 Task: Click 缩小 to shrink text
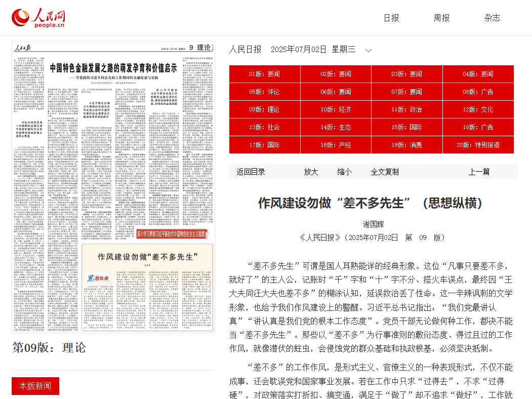(344, 172)
